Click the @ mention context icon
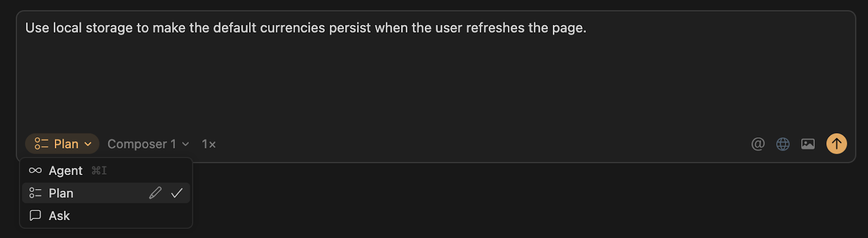Image resolution: width=868 pixels, height=238 pixels. [x=758, y=144]
